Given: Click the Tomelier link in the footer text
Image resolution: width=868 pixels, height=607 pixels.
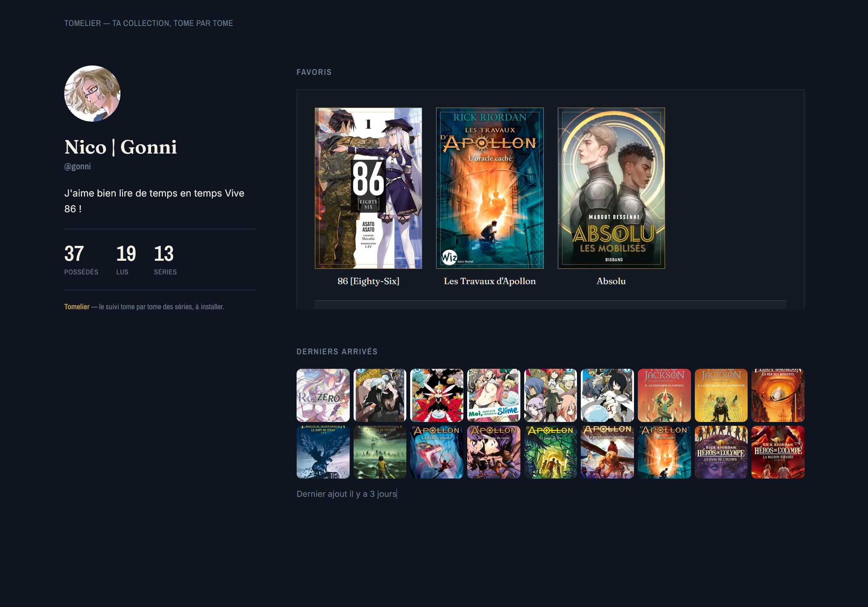Looking at the screenshot, I should coord(77,307).
